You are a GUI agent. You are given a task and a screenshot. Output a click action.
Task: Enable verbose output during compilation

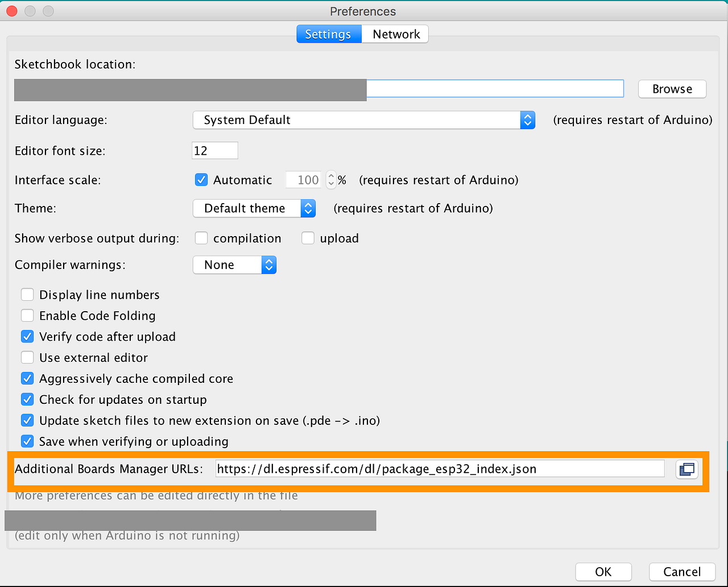[x=201, y=238]
